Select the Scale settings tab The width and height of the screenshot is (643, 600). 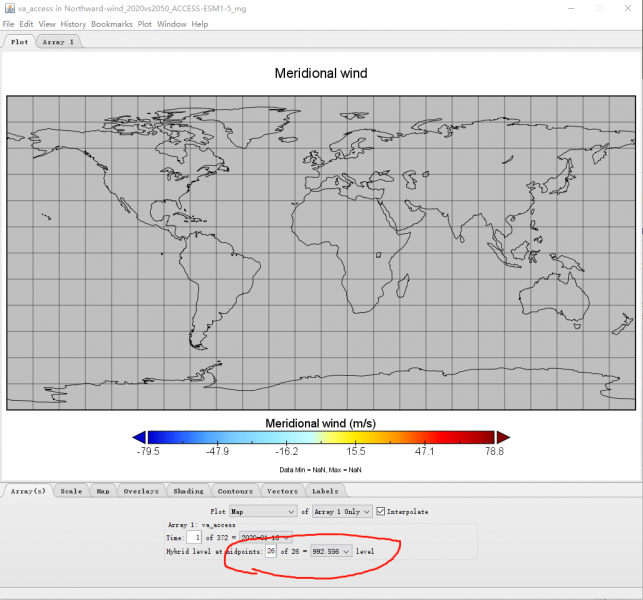[71, 491]
